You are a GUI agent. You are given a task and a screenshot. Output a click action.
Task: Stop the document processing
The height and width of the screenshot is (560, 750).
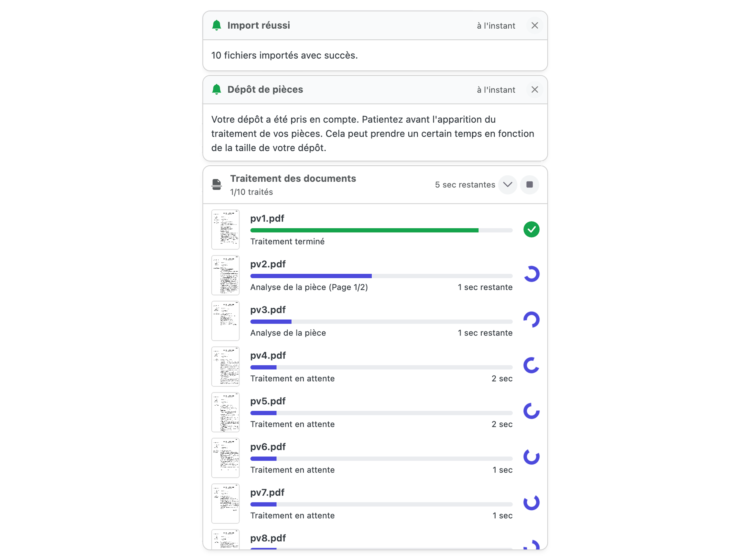(529, 185)
